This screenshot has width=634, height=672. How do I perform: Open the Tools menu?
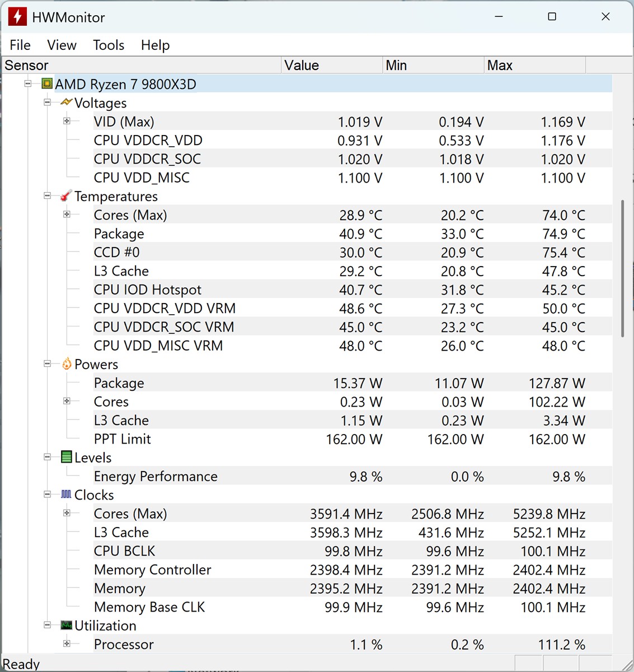pos(108,45)
